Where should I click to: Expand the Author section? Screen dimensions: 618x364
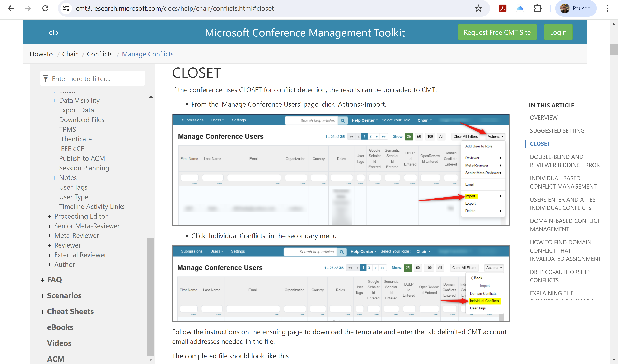pos(49,265)
